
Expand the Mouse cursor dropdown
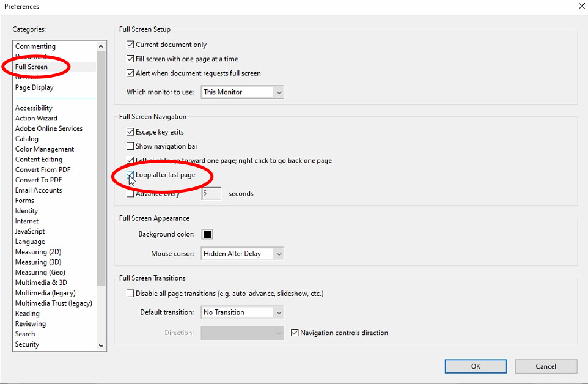[x=243, y=254]
